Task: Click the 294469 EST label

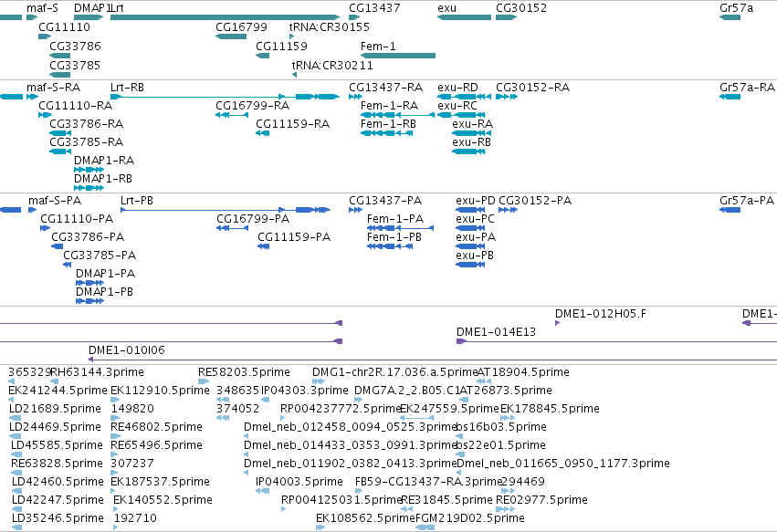Action: pyautogui.click(x=523, y=482)
